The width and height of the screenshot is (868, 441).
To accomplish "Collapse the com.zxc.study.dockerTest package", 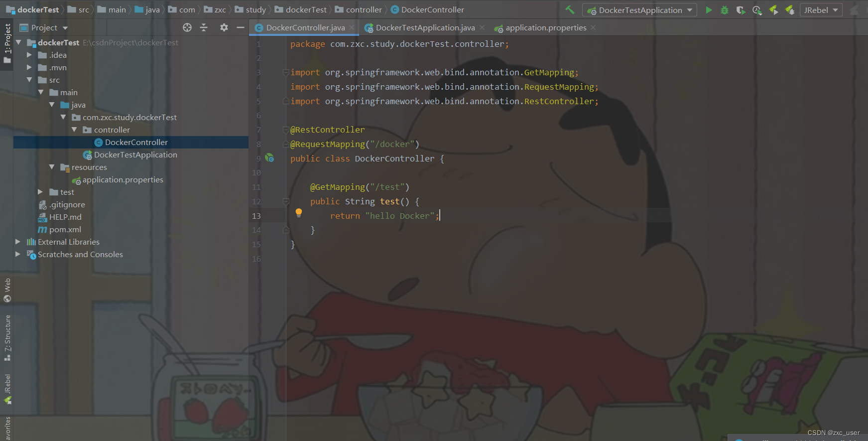I will pyautogui.click(x=63, y=117).
